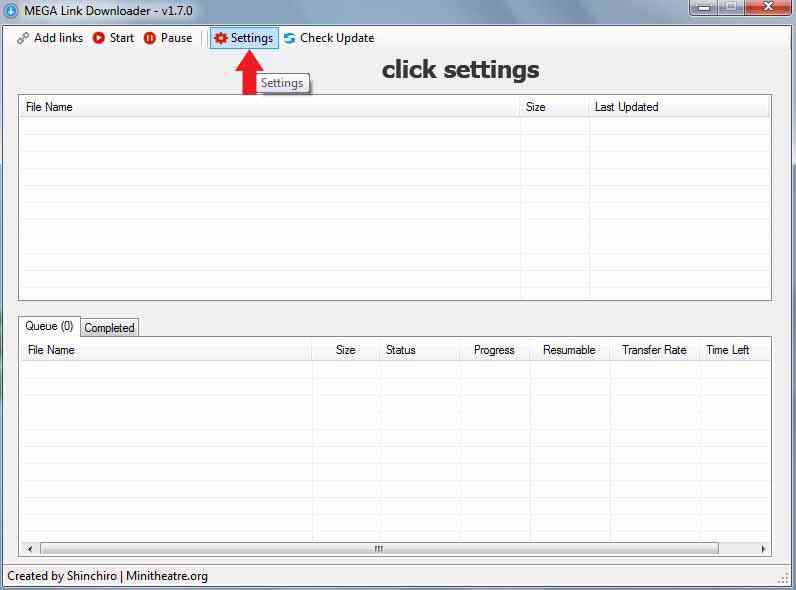Maximize the MEGA Link Downloader window
The width and height of the screenshot is (796, 590).
[x=731, y=8]
